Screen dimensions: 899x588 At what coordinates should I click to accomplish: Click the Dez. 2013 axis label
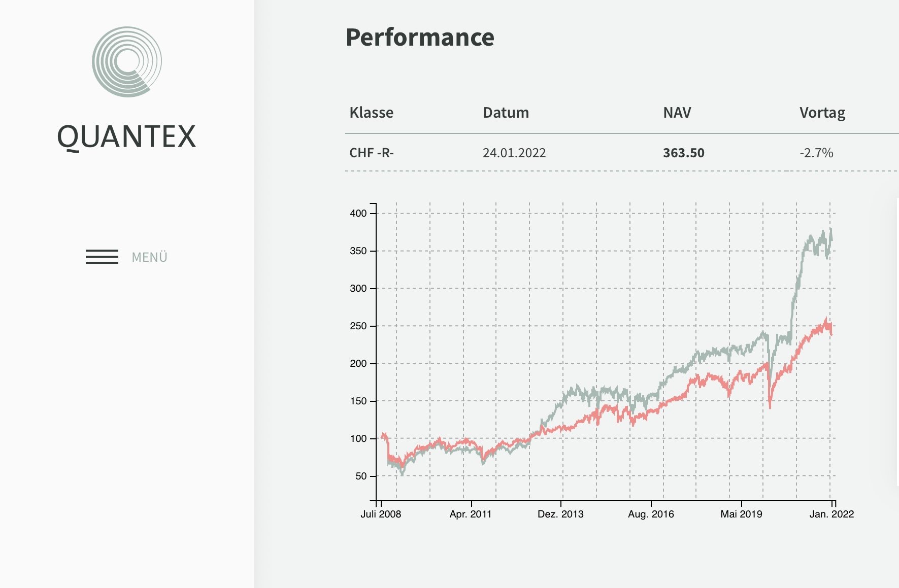(560, 514)
